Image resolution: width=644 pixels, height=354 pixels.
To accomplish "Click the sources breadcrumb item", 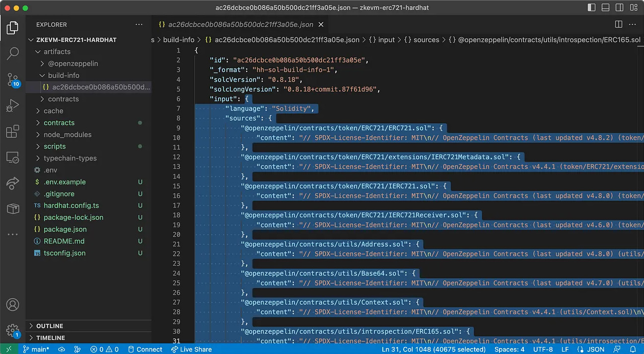I will click(x=426, y=40).
